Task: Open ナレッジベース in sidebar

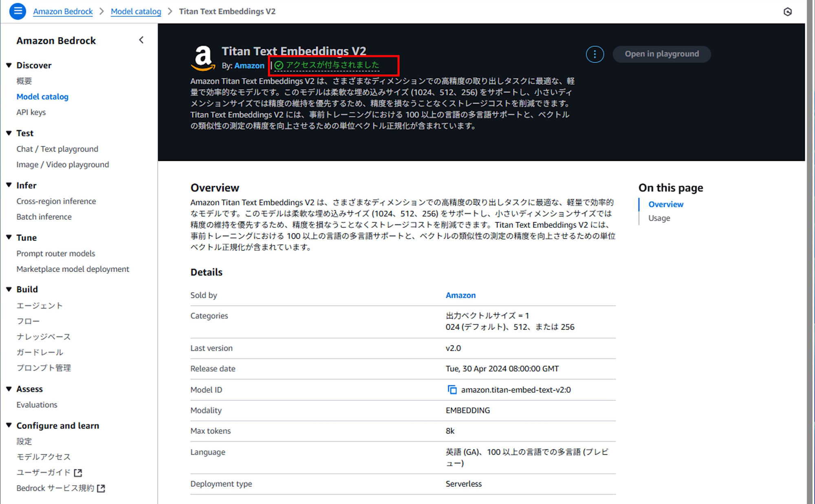Action: tap(44, 337)
